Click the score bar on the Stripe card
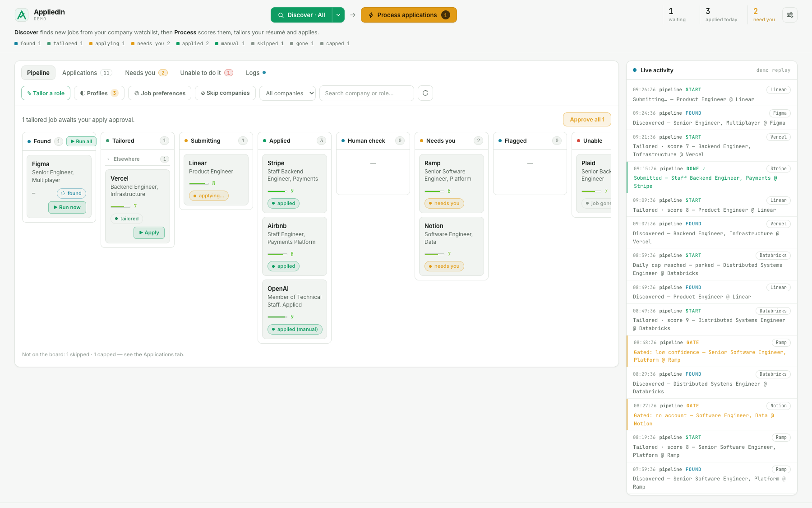Image resolution: width=812 pixels, height=508 pixels. (x=277, y=191)
